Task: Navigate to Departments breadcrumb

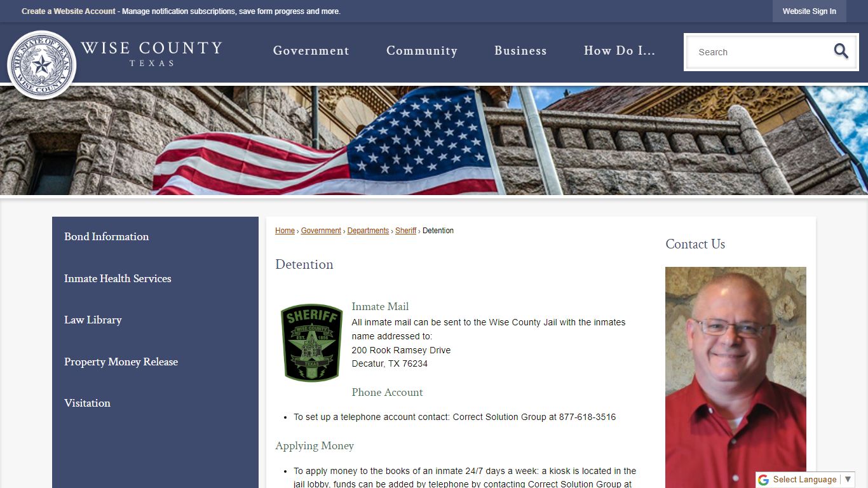Action: [x=368, y=231]
